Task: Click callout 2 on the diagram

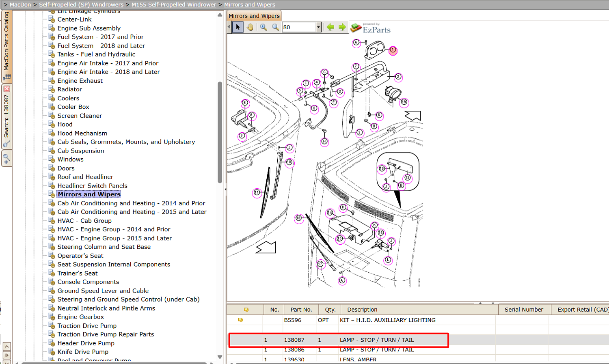Action: (398, 77)
